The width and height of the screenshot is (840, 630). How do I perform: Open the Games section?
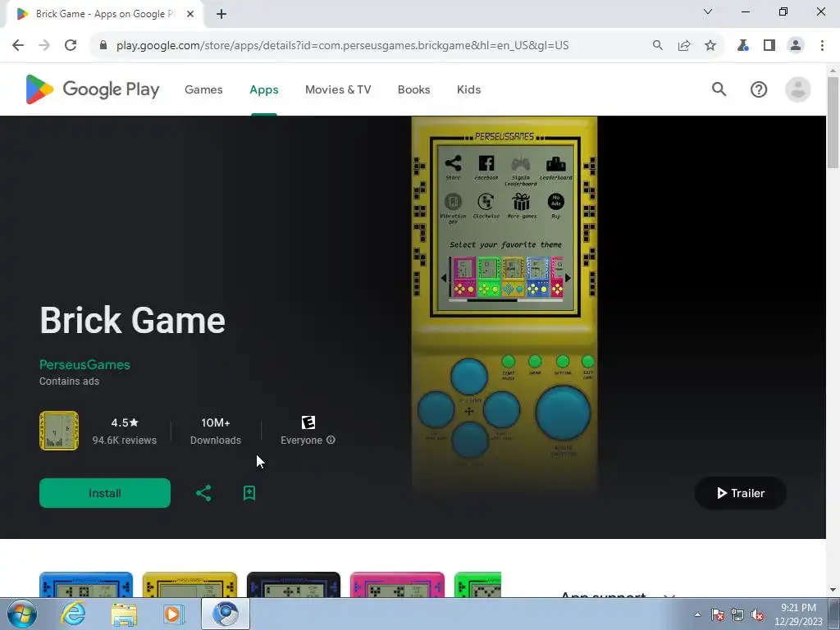203,89
